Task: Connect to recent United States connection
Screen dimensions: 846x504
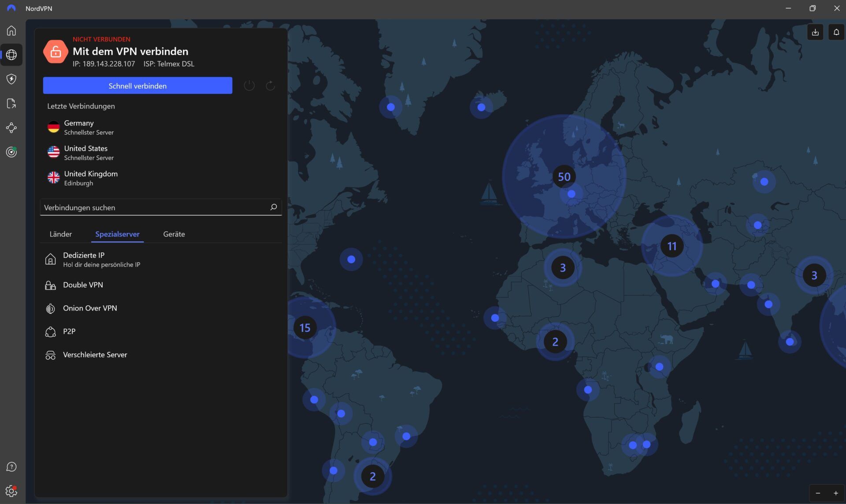Action: pos(161,152)
